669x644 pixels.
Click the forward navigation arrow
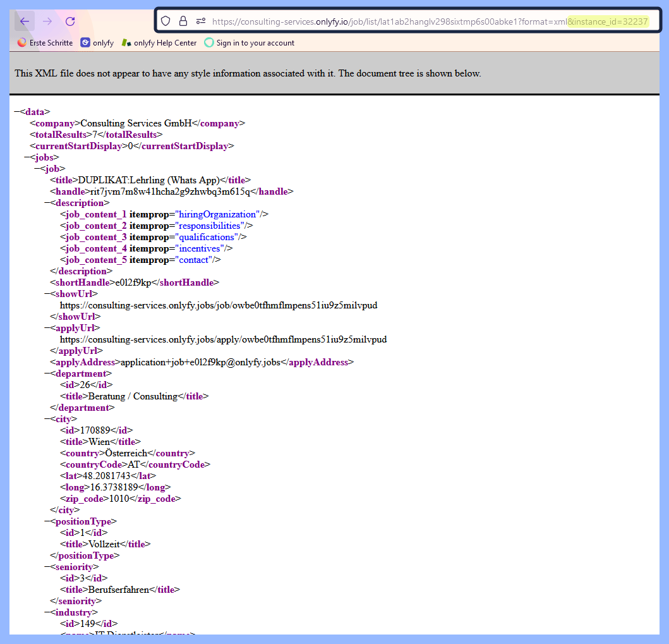coord(47,20)
